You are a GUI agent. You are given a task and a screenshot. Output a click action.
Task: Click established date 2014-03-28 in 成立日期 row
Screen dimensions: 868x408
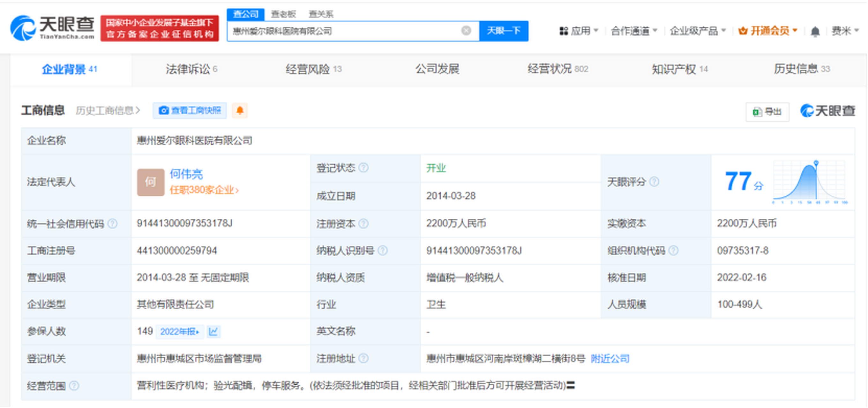[x=451, y=196]
